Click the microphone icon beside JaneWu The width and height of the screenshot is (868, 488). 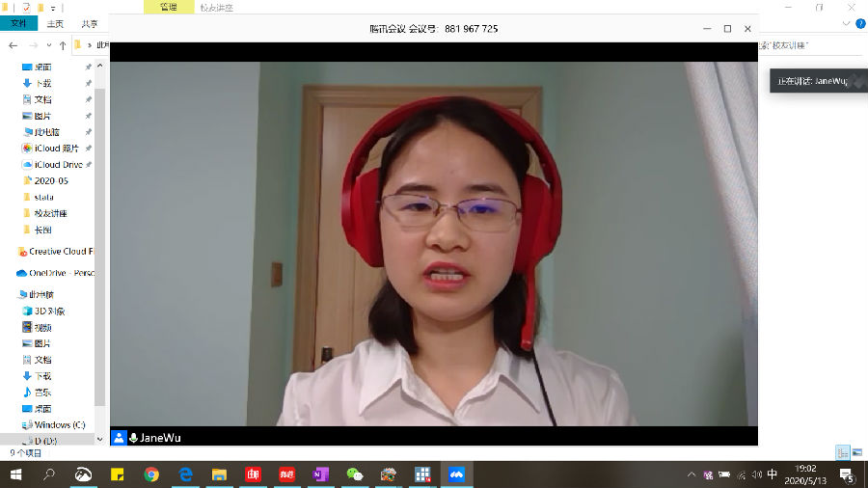pyautogui.click(x=133, y=438)
